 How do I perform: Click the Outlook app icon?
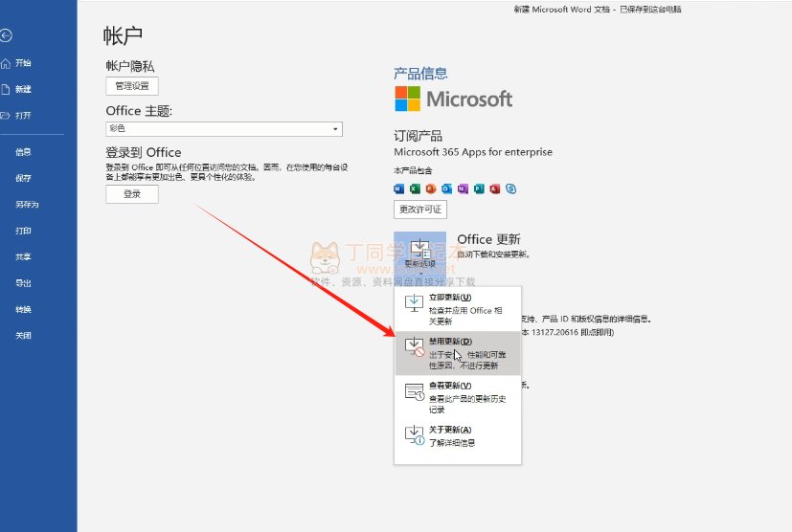coord(447,188)
